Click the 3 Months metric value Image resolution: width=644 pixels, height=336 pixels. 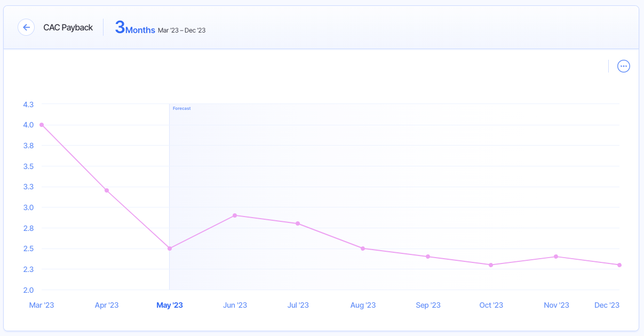point(135,28)
